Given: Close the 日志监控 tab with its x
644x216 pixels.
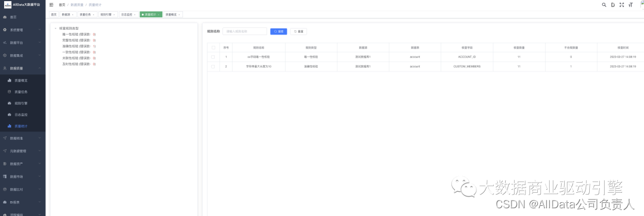Looking at the screenshot, I should (x=135, y=15).
